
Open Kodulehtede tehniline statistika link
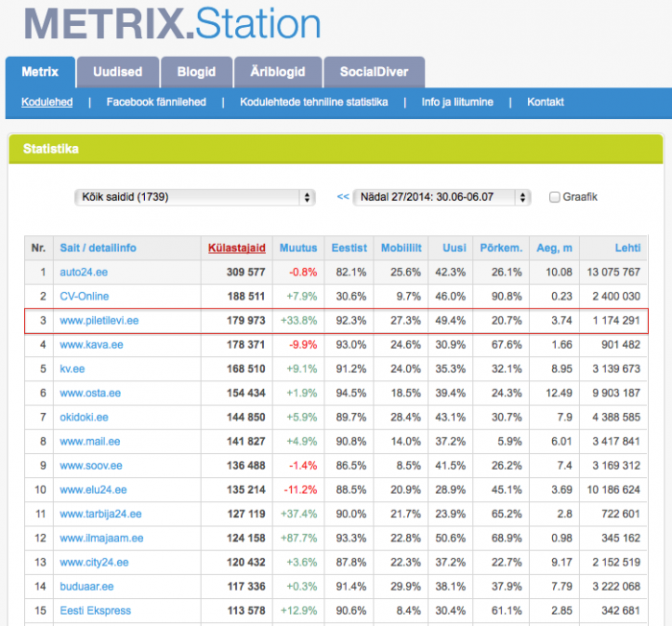coord(314,102)
